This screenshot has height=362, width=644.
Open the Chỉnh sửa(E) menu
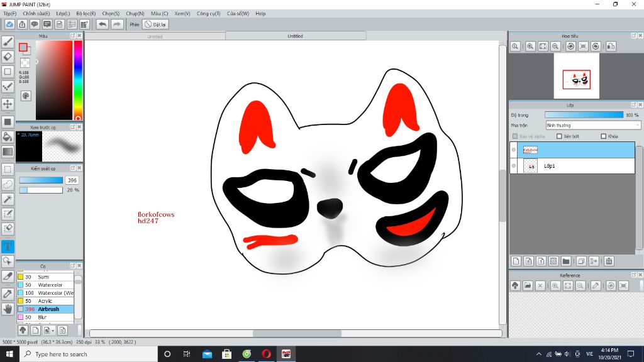36,14
